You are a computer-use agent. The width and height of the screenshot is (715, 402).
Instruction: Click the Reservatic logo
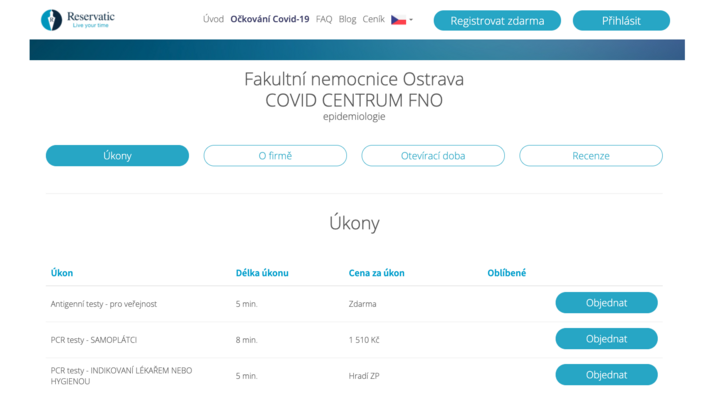pos(80,20)
